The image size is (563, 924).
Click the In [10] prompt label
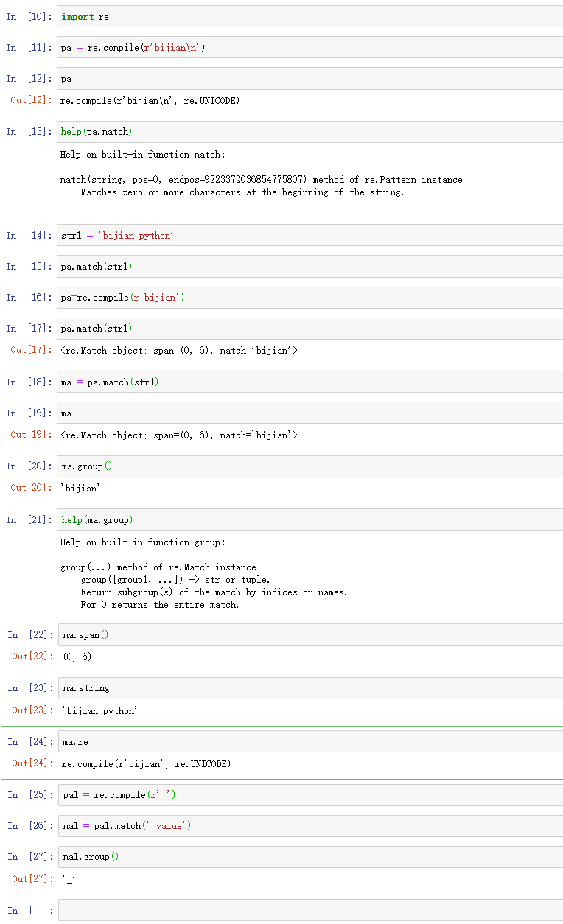click(x=29, y=16)
